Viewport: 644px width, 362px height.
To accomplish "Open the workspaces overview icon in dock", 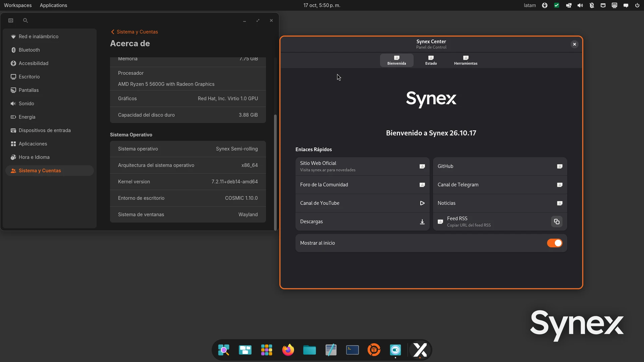I will pos(245,350).
